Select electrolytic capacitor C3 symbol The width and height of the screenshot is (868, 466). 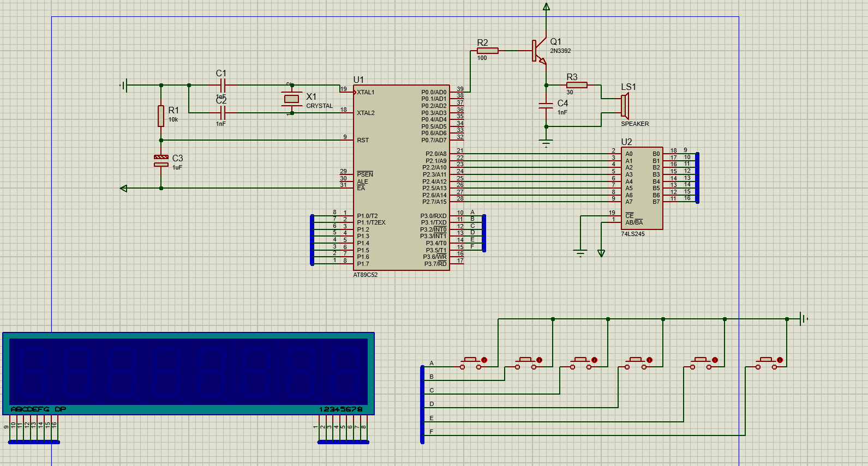161,160
